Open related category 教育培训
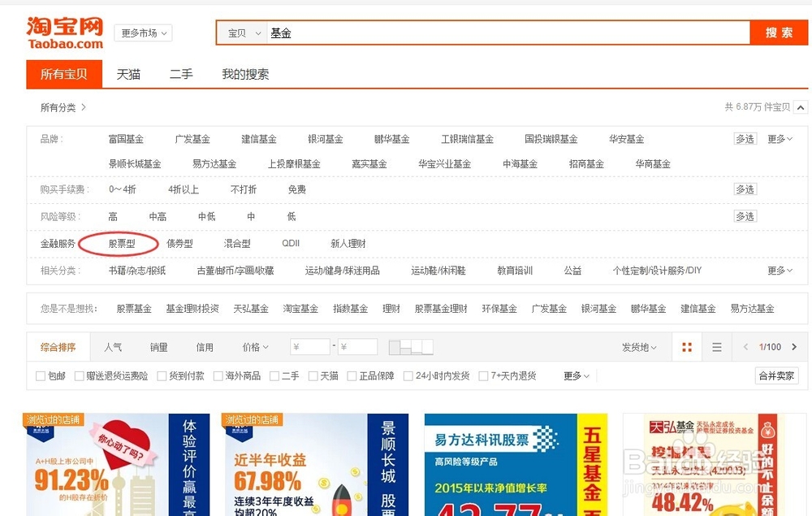 (515, 271)
